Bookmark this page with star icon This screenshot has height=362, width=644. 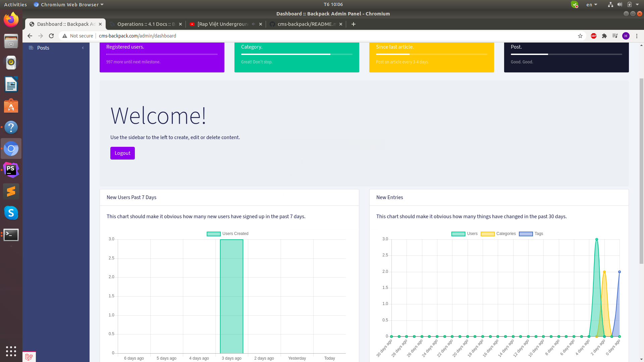[x=580, y=36]
